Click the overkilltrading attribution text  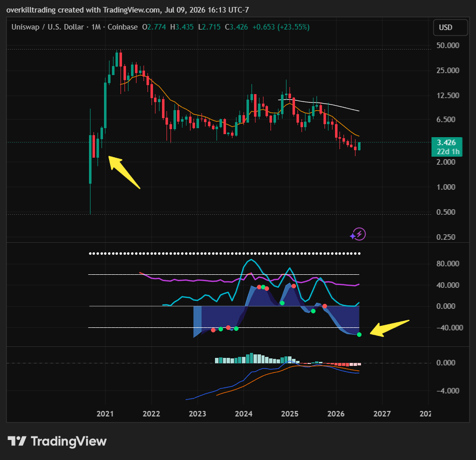127,10
